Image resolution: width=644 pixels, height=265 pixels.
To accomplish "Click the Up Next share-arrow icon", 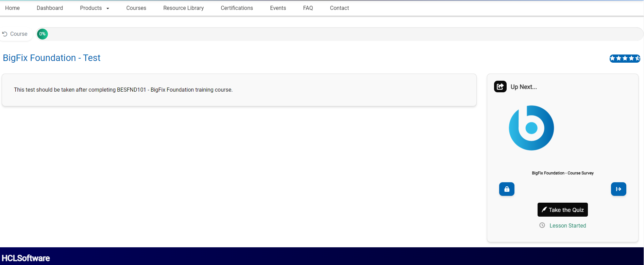I will click(x=500, y=87).
